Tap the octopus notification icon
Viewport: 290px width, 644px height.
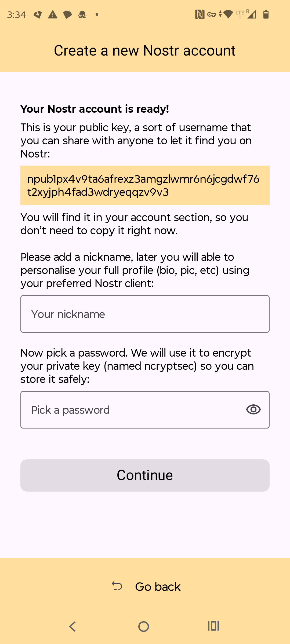tap(82, 14)
